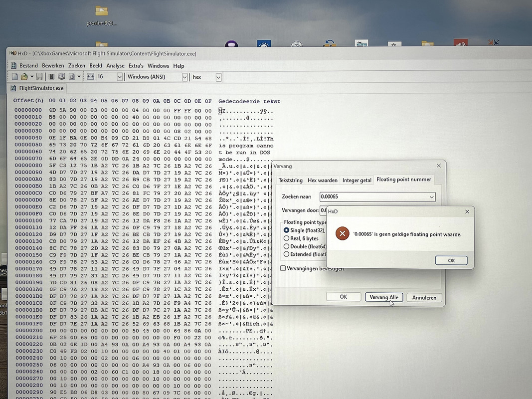Open the bytes per row '16' dropdown

coord(120,77)
